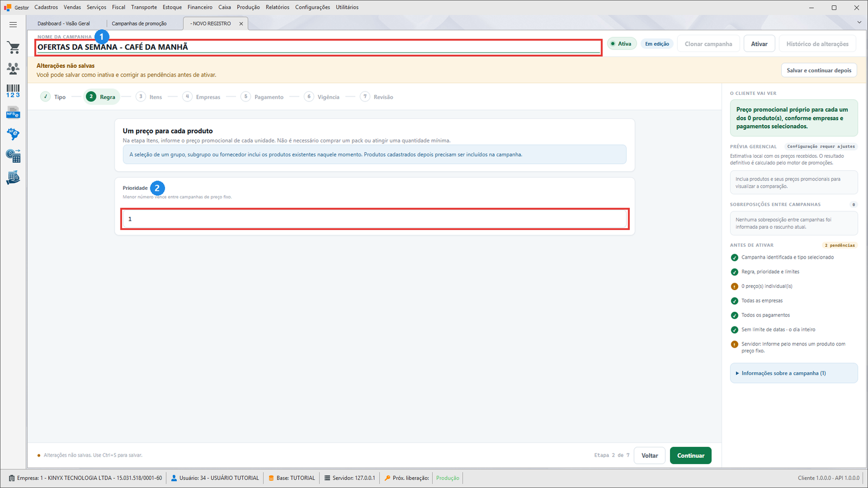Open the barcode 123 icon
The height and width of the screenshot is (488, 868).
click(13, 91)
